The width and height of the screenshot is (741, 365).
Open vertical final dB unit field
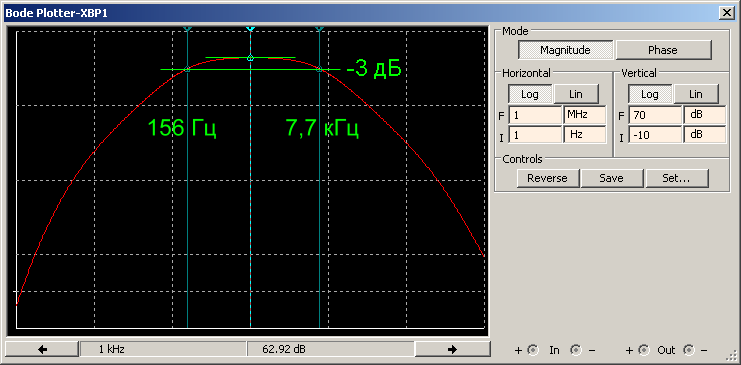point(705,115)
